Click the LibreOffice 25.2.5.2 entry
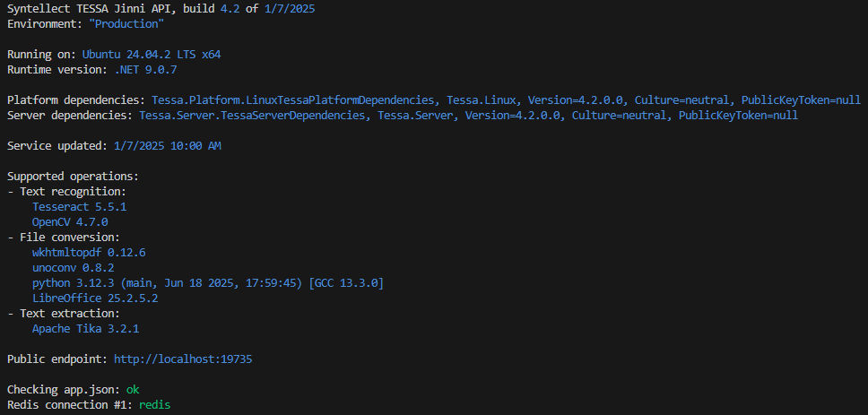This screenshot has width=868, height=415. (x=95, y=298)
